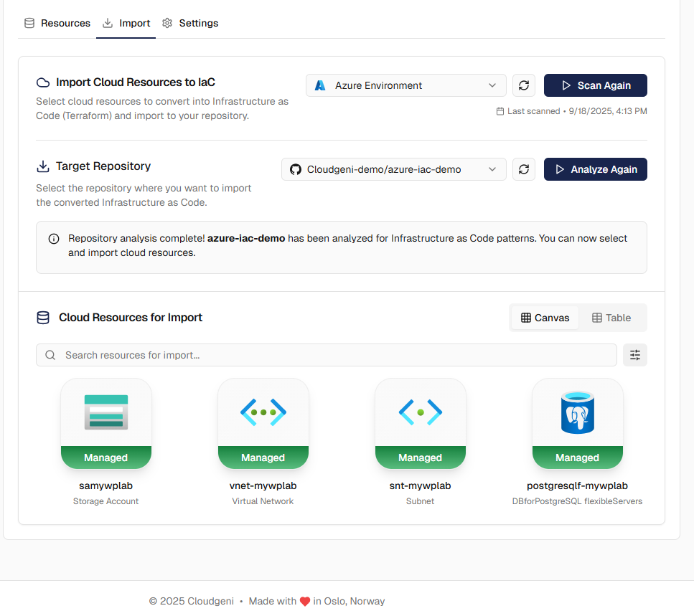
Task: Go to the Settings tab
Action: (x=190, y=23)
